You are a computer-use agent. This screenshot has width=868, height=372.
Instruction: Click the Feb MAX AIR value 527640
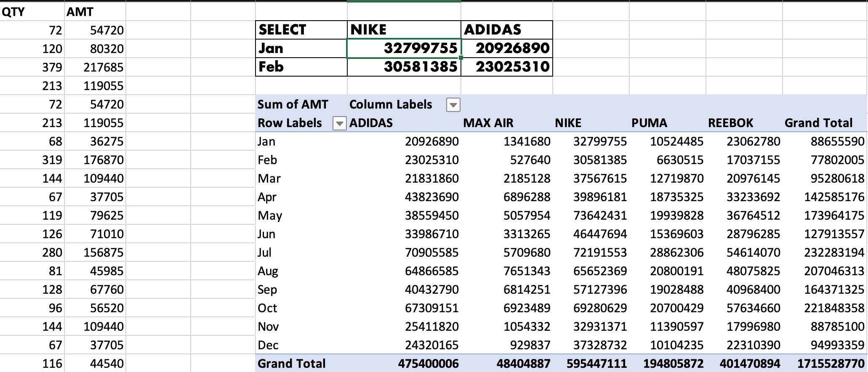[507, 160]
